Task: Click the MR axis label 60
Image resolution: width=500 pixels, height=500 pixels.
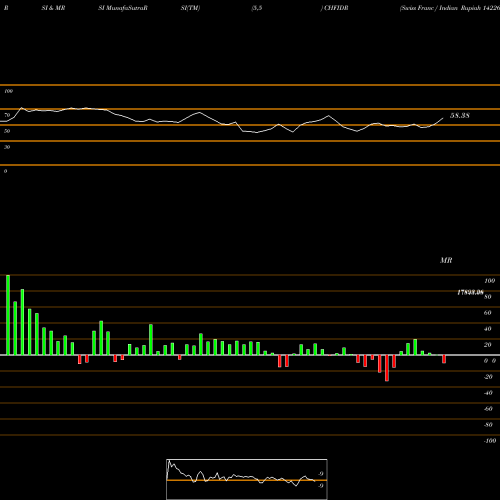Action: 487,313
